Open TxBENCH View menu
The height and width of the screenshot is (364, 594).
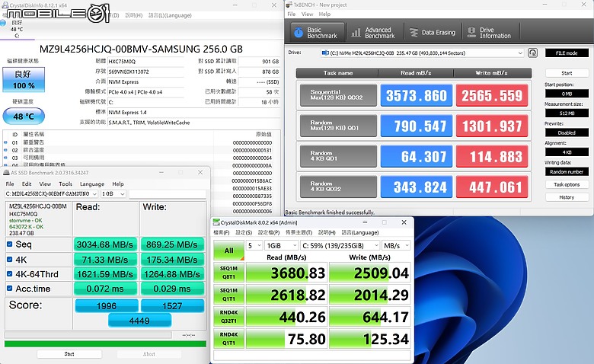(x=307, y=14)
